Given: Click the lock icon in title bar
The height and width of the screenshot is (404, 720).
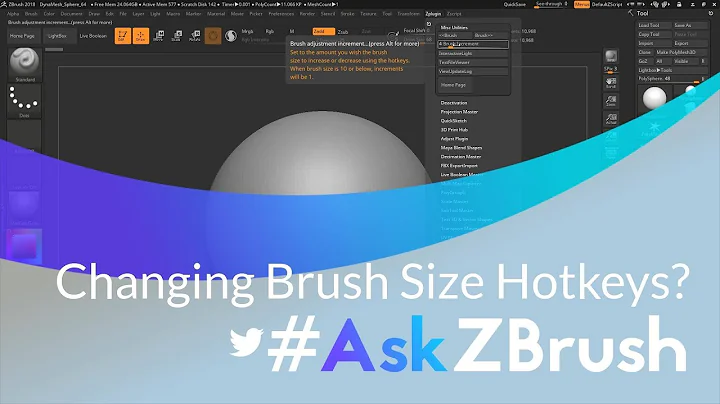Looking at the screenshot, I should [x=679, y=4].
